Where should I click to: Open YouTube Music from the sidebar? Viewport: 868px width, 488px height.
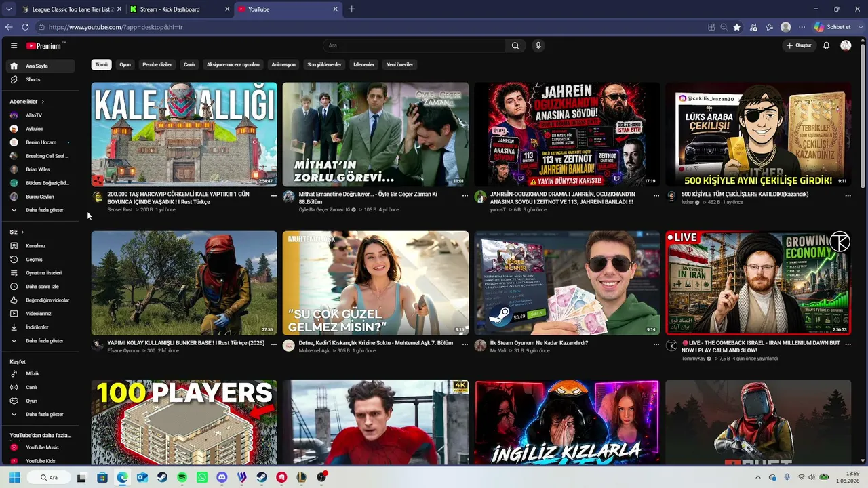pyautogui.click(x=41, y=447)
